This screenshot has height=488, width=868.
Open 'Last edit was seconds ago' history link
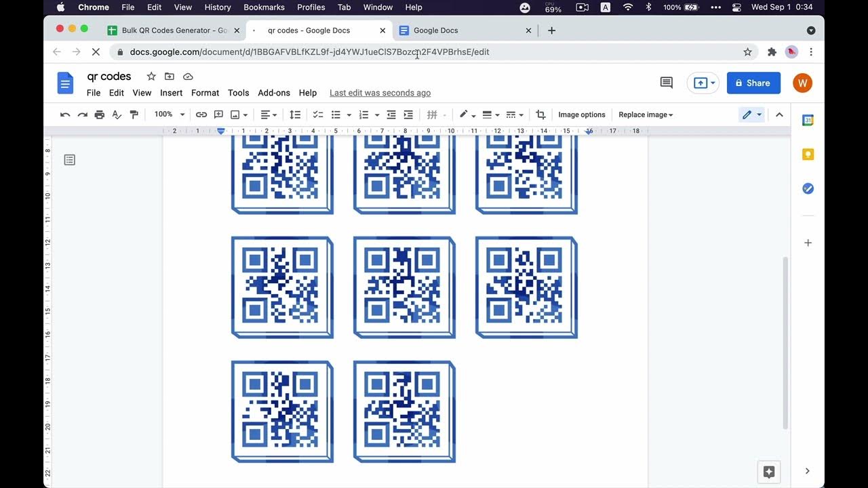380,93
